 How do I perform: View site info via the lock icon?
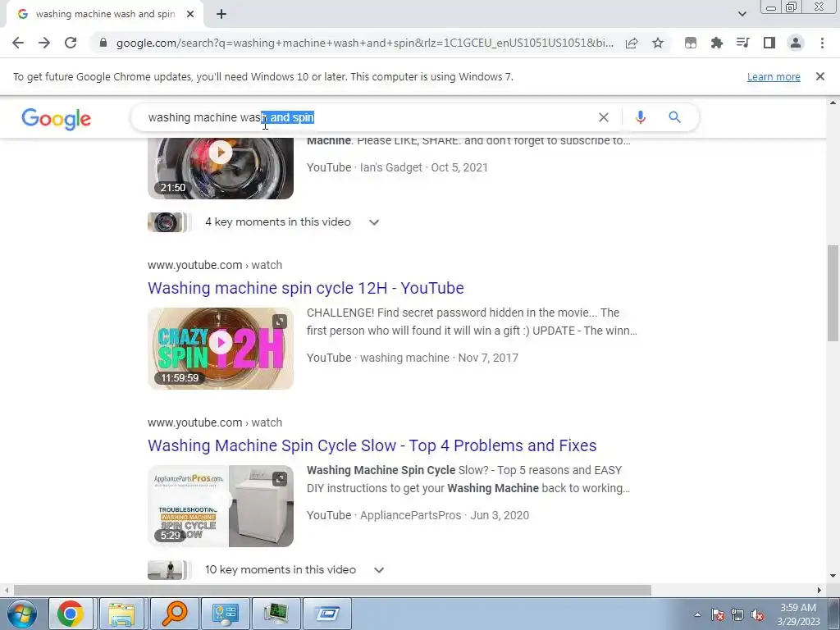[x=103, y=43]
